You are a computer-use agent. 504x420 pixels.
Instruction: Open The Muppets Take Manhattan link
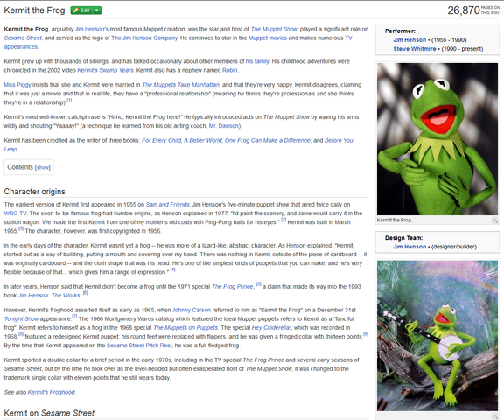180,85
